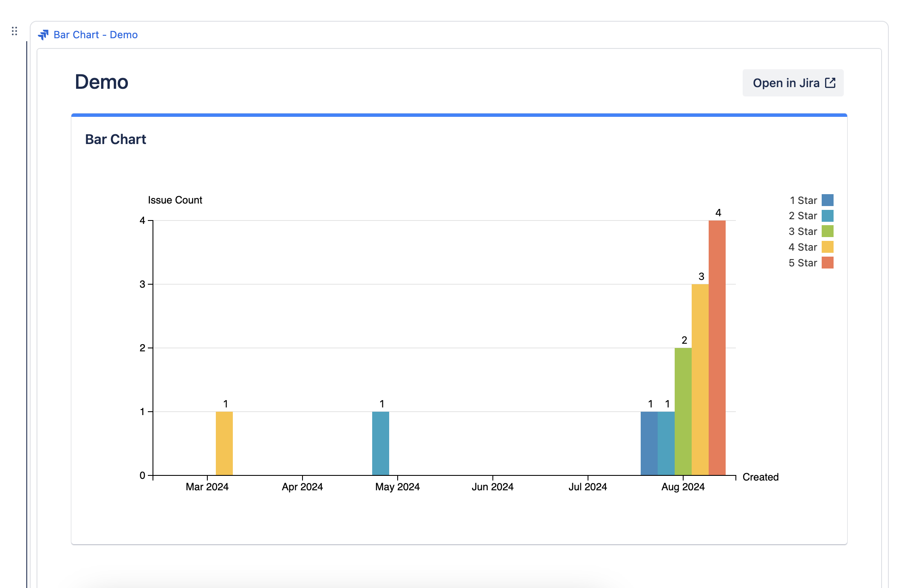Open the Bar Chart - Demo link
916x588 pixels.
(x=96, y=35)
